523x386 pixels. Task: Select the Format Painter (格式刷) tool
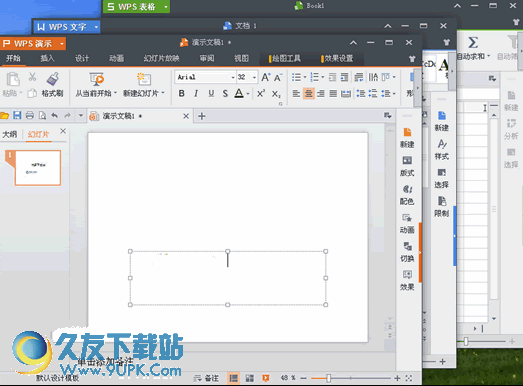click(52, 85)
